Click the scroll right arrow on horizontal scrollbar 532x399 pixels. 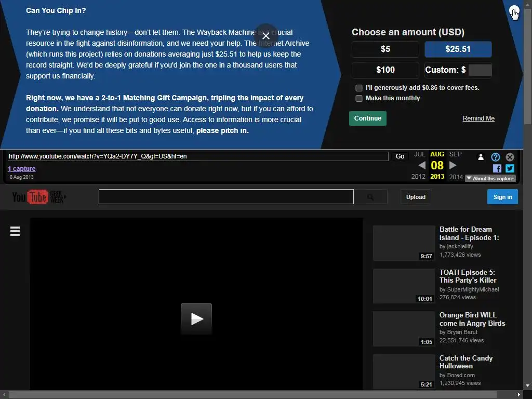[x=519, y=395]
